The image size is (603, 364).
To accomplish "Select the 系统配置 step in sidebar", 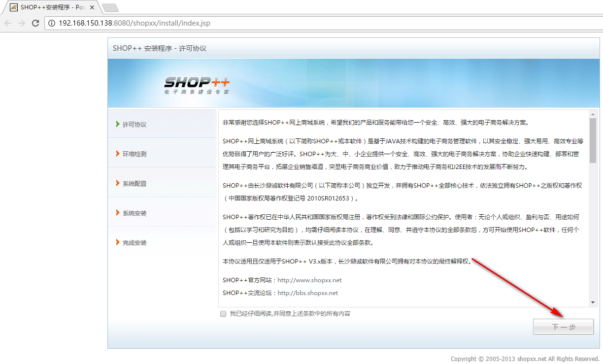I will click(162, 183).
